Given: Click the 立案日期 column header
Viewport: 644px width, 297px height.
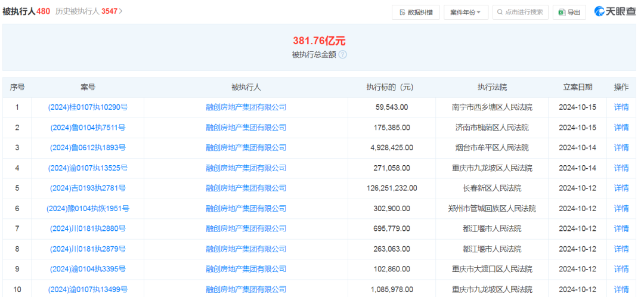Looking at the screenshot, I should (x=577, y=87).
